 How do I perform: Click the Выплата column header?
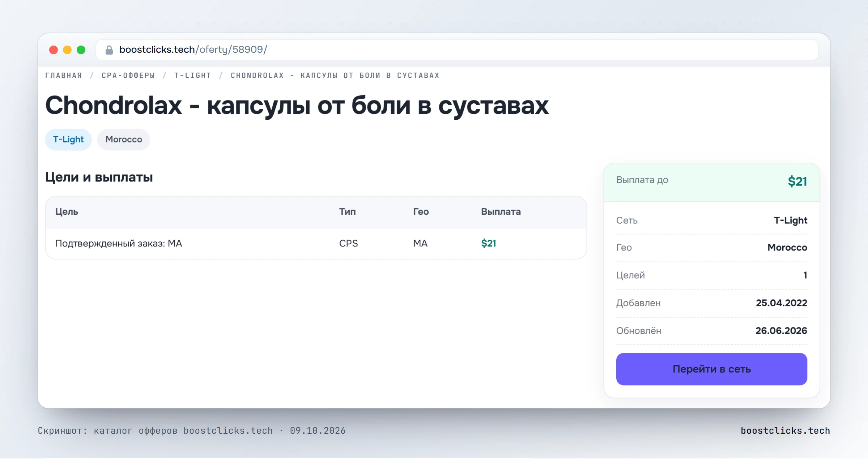tap(501, 212)
